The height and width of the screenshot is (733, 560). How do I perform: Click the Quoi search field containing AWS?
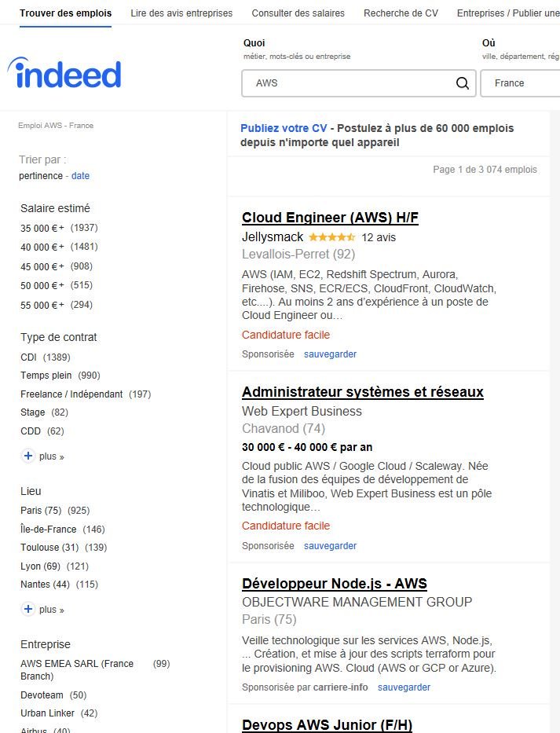358,83
